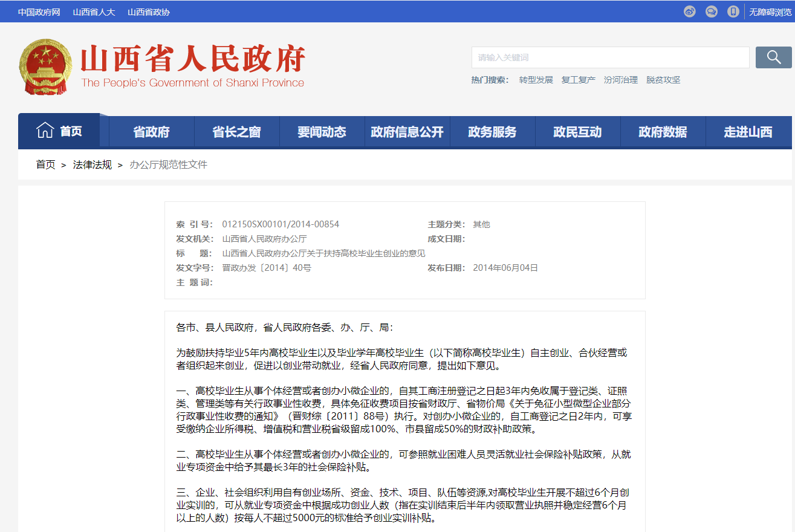Switch to the 政民互动 tab

click(x=577, y=132)
